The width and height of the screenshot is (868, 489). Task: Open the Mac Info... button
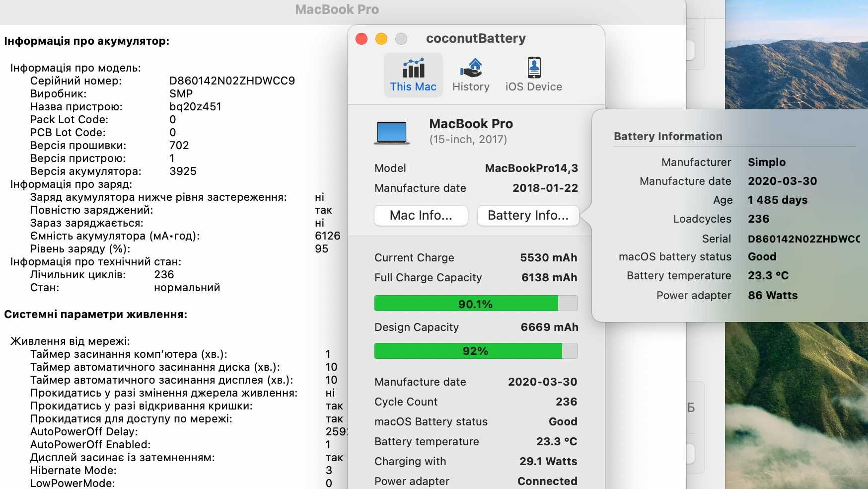point(421,216)
